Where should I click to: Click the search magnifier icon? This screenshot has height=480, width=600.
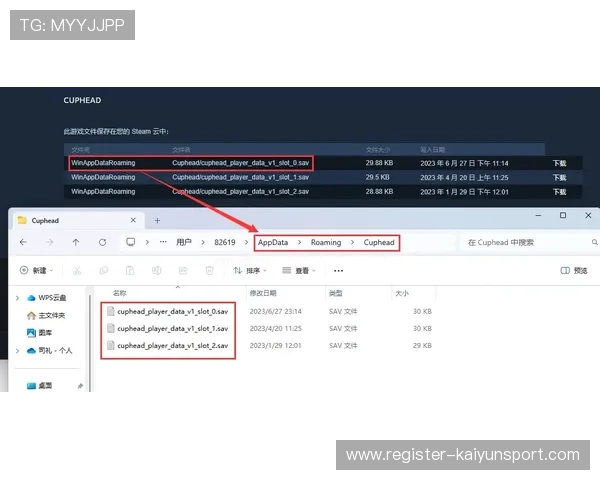[594, 242]
